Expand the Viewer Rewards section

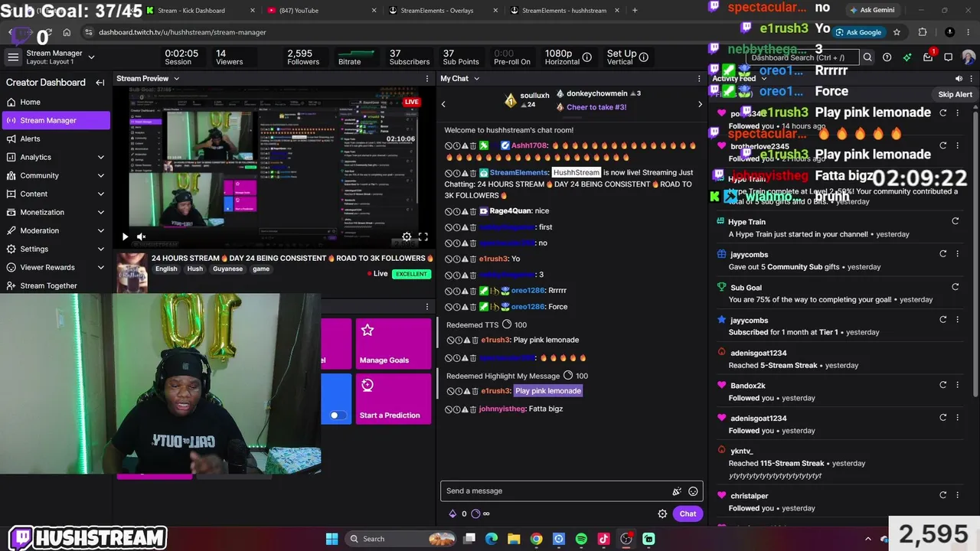pyautogui.click(x=100, y=267)
